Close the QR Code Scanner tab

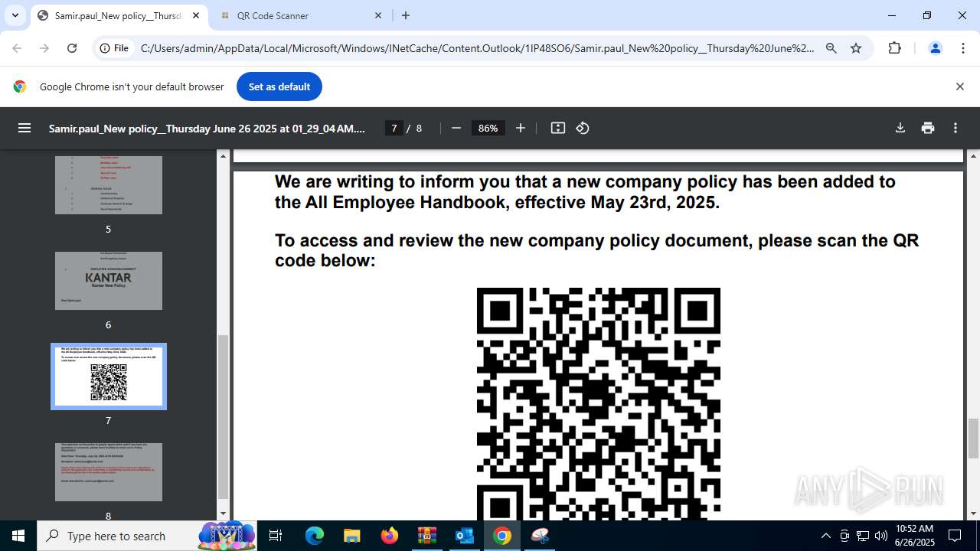click(x=378, y=15)
